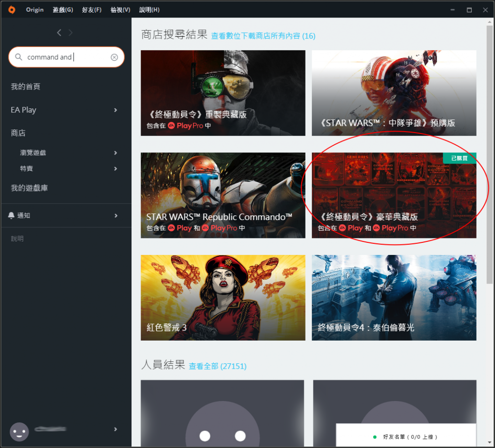Expand the user profile menu arrow
This screenshot has width=495, height=448.
116,429
